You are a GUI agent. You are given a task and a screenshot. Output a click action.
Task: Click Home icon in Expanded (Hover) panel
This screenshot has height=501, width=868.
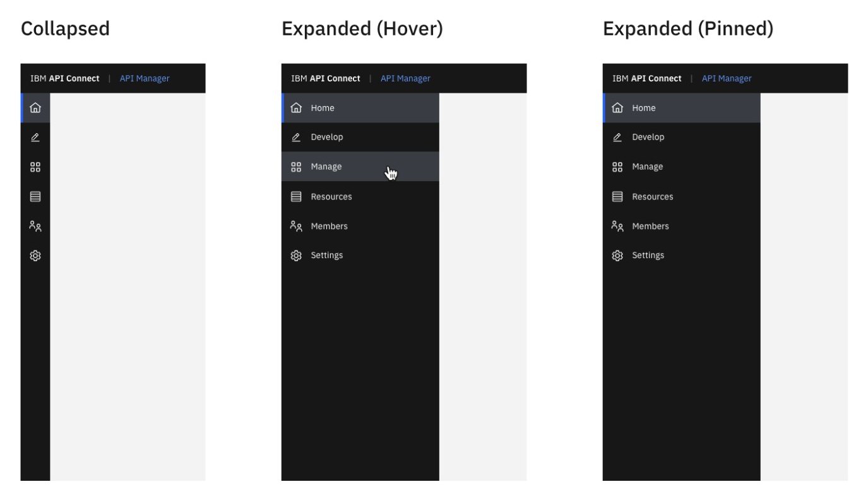tap(296, 108)
